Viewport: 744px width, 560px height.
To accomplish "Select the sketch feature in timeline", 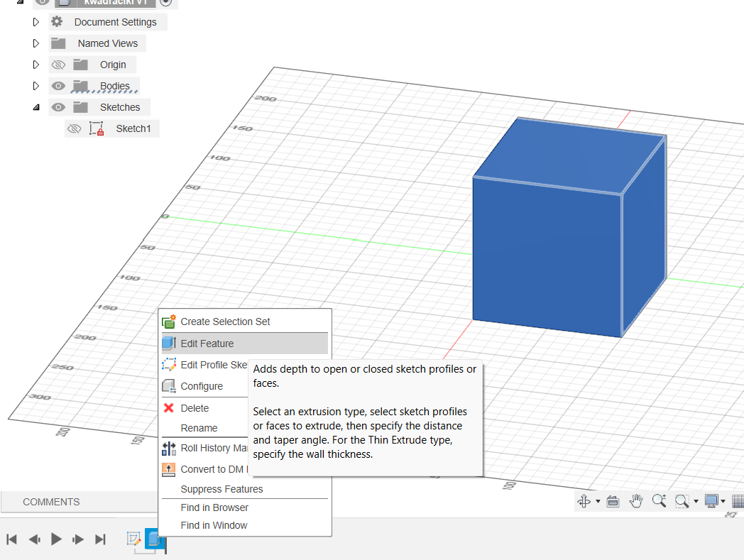I will click(133, 539).
